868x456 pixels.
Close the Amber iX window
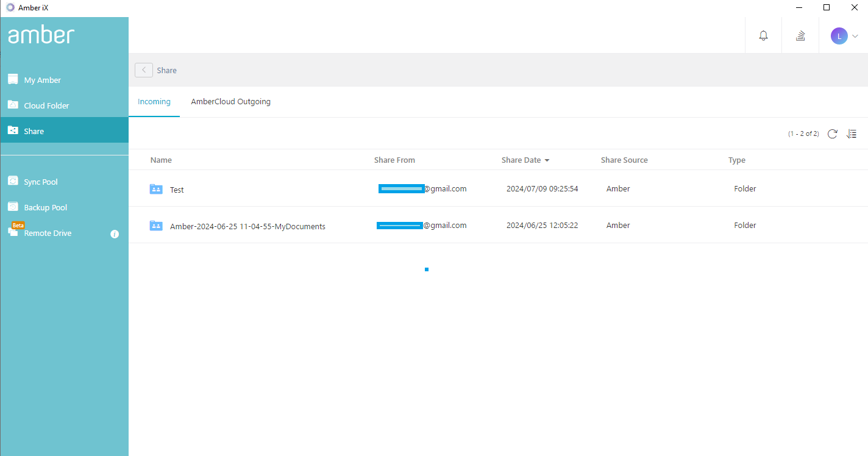point(854,7)
